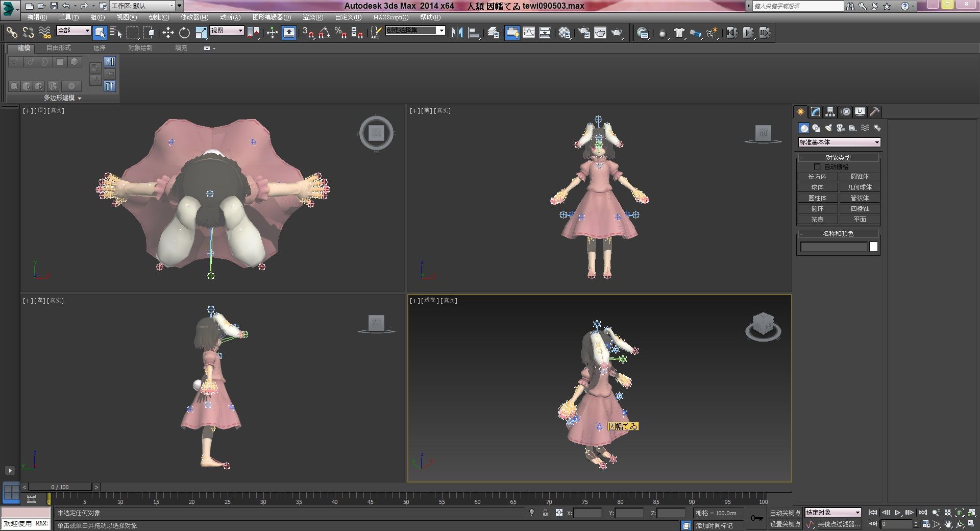This screenshot has height=531, width=980.
Task: Create 长方体 box primitive
Action: (817, 177)
